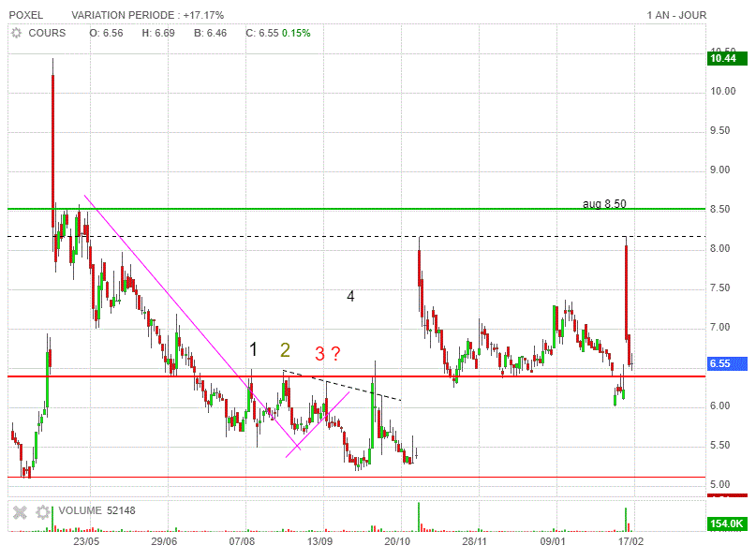
Task: Click the POXEL ticker name
Action: (x=26, y=15)
